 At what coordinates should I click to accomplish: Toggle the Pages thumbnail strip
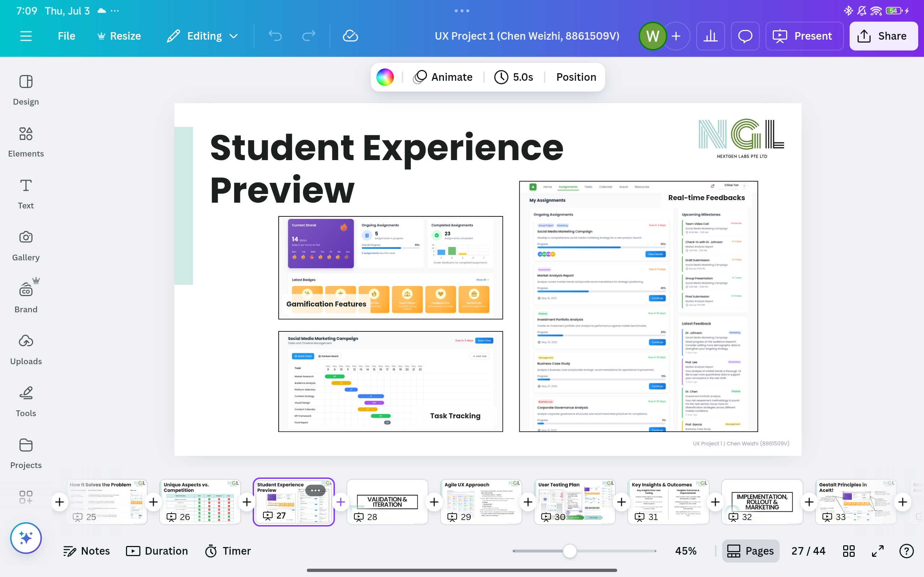click(x=750, y=551)
